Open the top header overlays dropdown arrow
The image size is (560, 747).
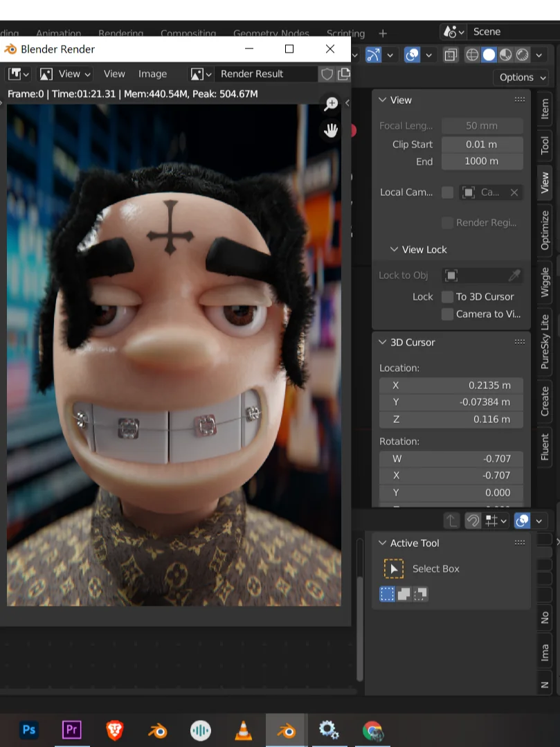pyautogui.click(x=428, y=55)
